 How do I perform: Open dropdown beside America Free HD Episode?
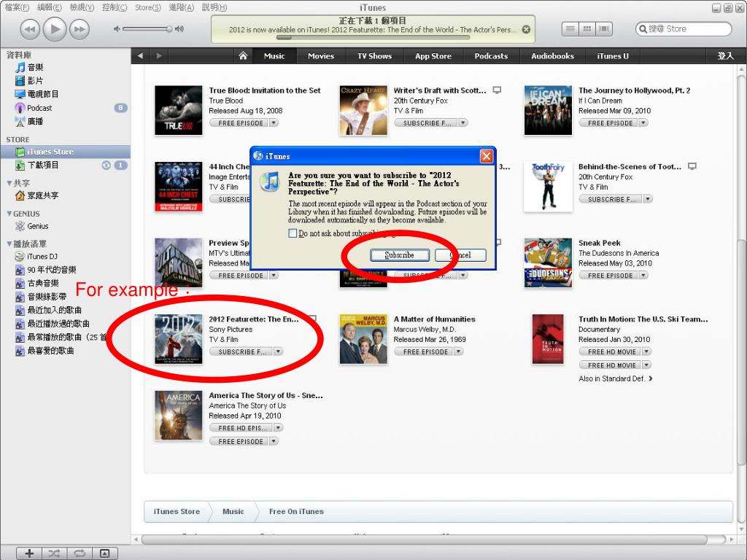click(279, 427)
